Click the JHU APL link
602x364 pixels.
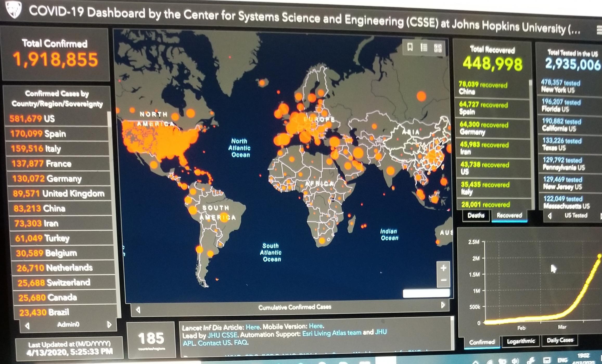(x=381, y=332)
